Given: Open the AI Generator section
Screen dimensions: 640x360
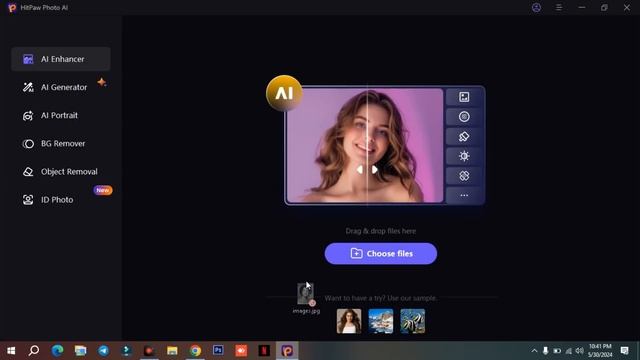Looking at the screenshot, I should pyautogui.click(x=61, y=87).
